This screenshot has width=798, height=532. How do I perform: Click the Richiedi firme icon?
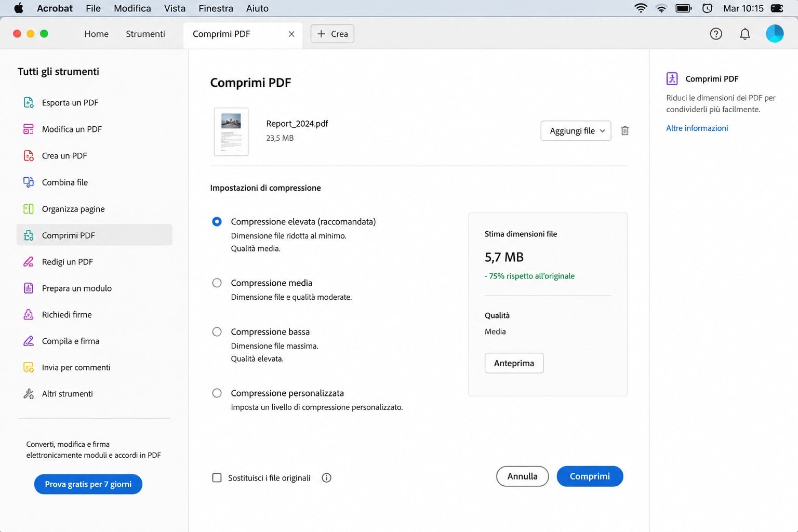pos(29,314)
